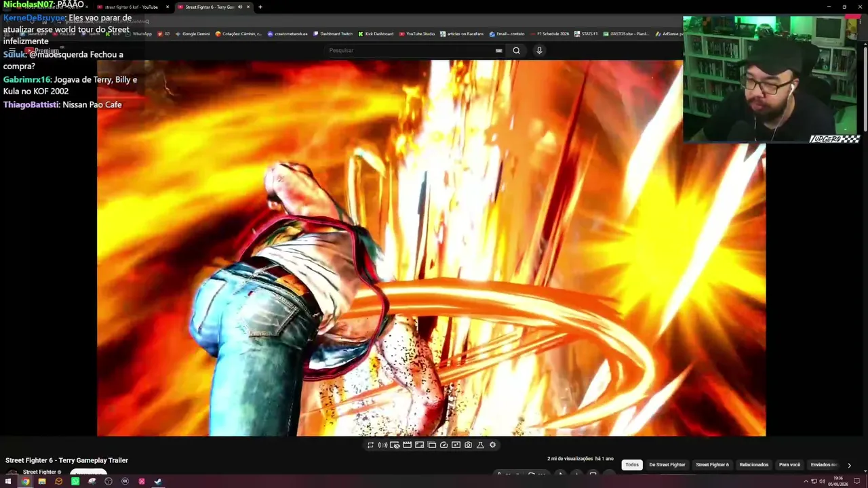Activate voice search microphone

pyautogui.click(x=539, y=50)
